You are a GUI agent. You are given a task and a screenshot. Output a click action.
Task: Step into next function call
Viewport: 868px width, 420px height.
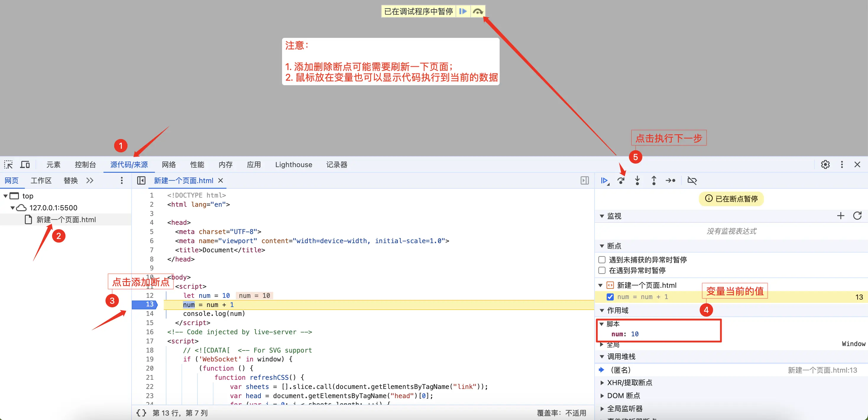click(637, 181)
